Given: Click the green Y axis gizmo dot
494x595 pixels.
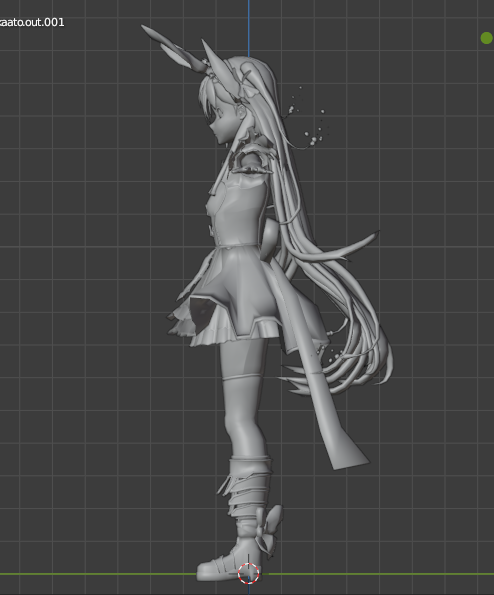Looking at the screenshot, I should (486, 38).
